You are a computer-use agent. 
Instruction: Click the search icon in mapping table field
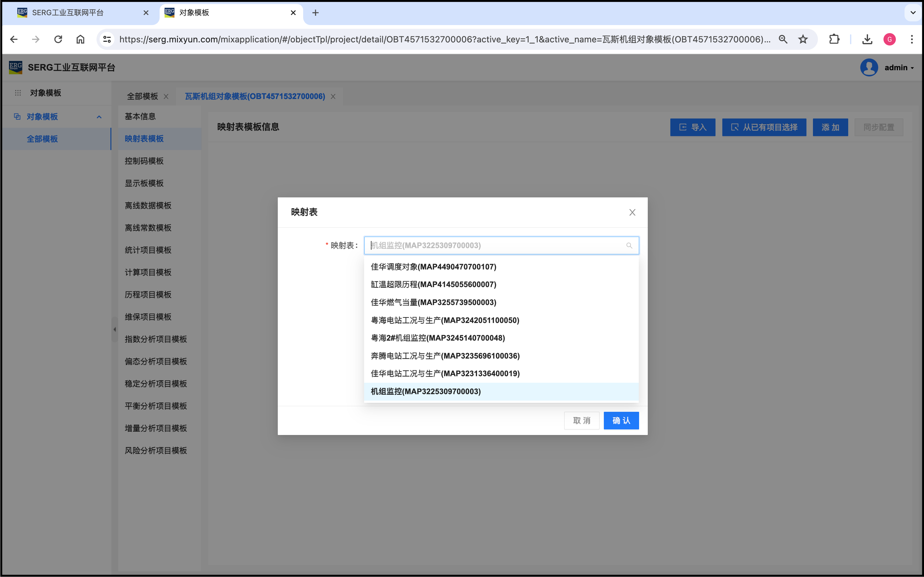[629, 245]
